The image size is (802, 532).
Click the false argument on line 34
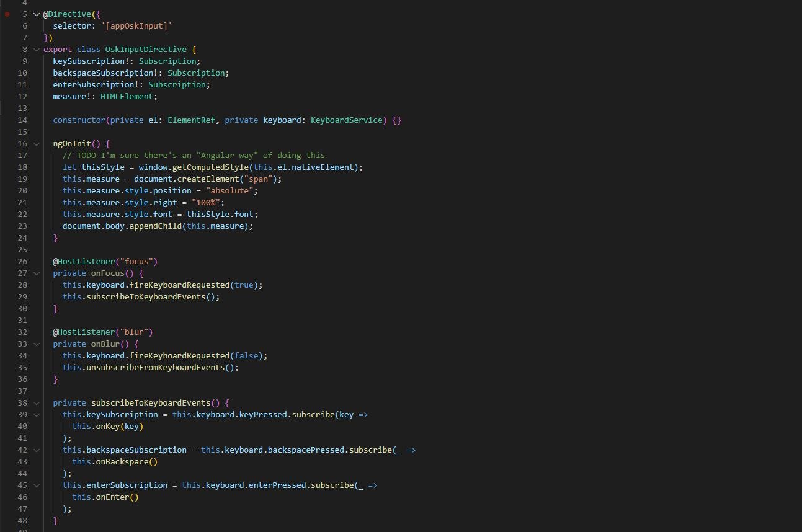[x=246, y=355]
